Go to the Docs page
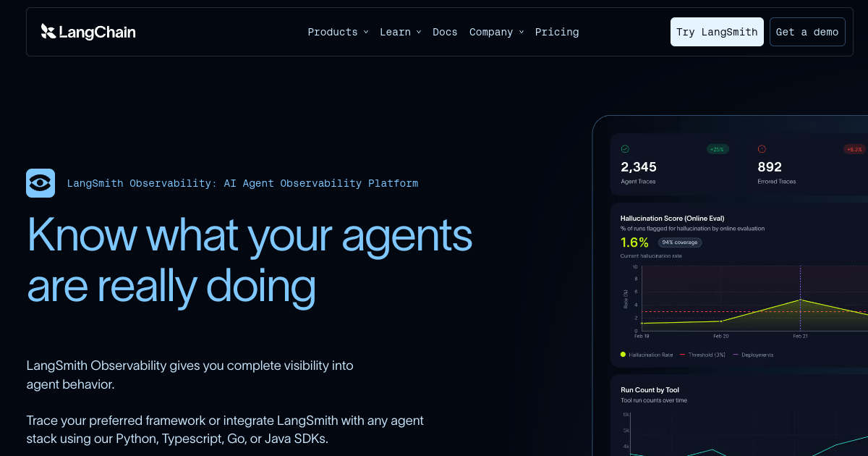This screenshot has height=456, width=868. (x=445, y=32)
